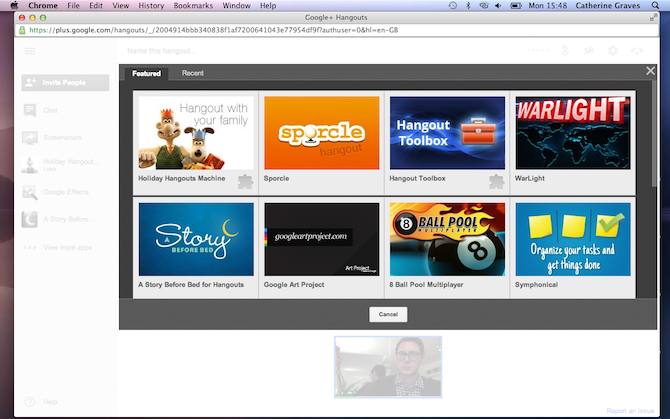
Task: Click the green padlock security icon
Action: [x=22, y=30]
